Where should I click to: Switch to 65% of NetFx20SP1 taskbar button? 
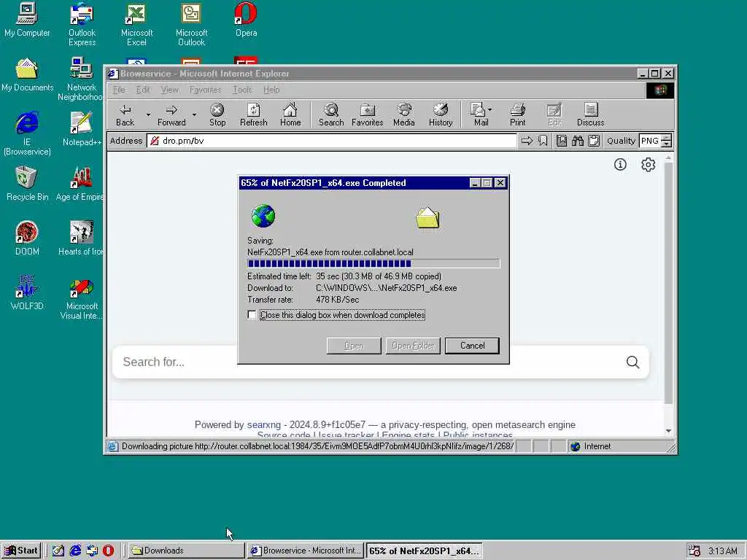tap(424, 551)
